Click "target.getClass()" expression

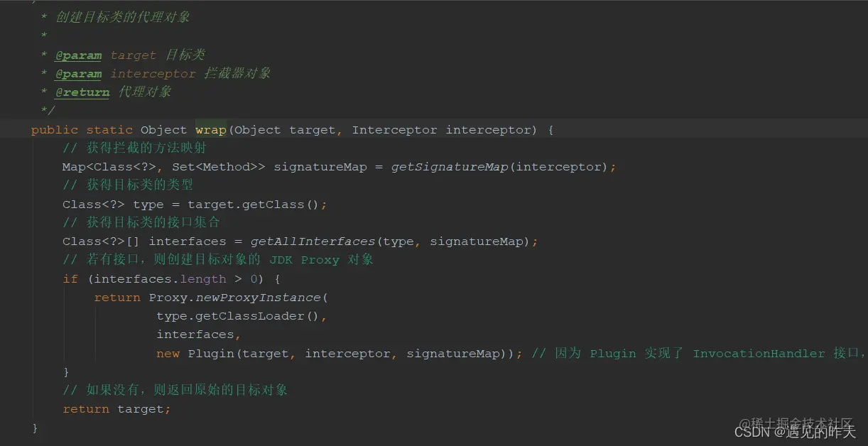point(254,205)
